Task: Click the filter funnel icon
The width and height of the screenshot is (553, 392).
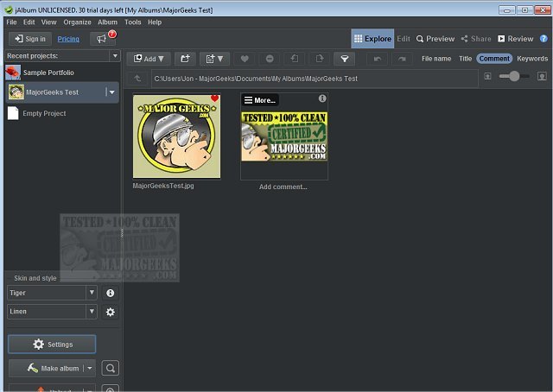Action: point(344,59)
